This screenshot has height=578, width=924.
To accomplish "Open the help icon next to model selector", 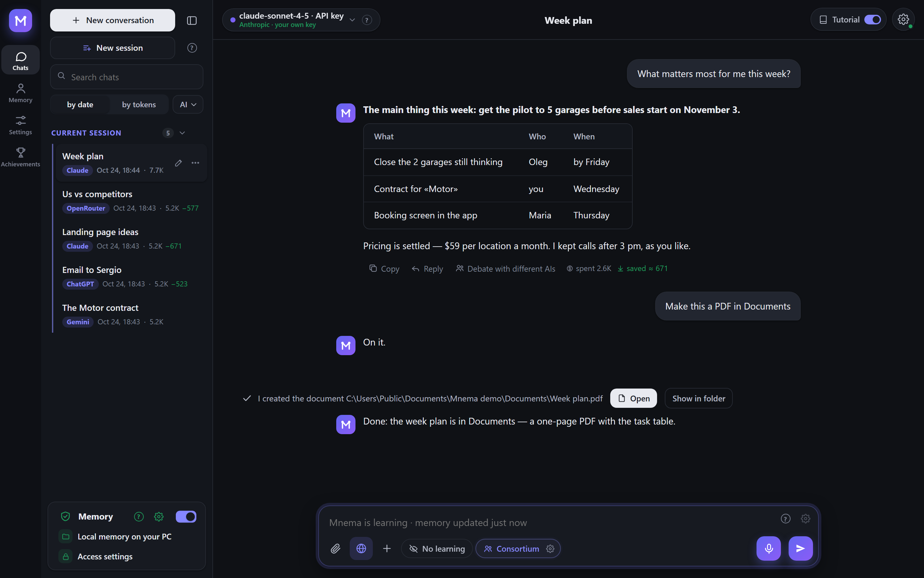I will (x=366, y=20).
